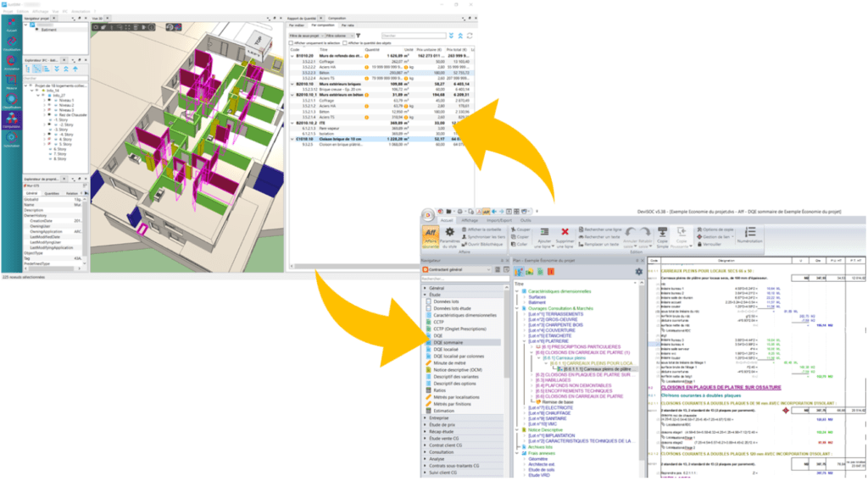Check Afficher uniquement la sélection
Screen dimensions: 868x481
292,43
